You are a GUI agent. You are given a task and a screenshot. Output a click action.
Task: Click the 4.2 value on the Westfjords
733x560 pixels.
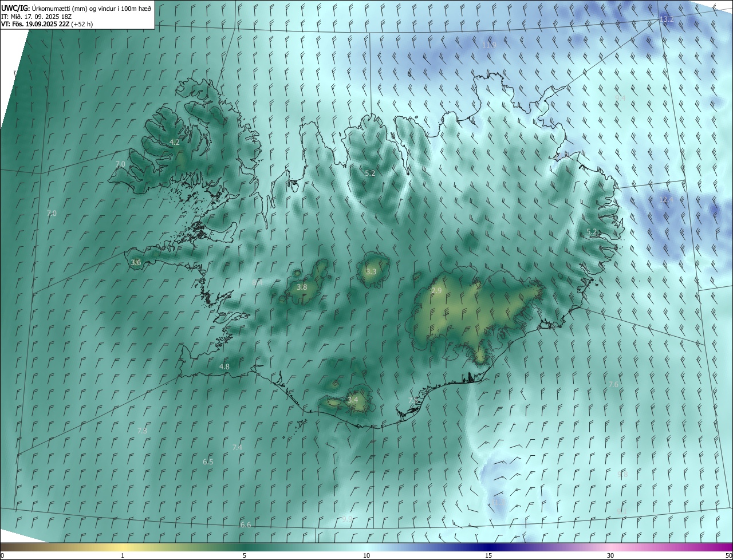[x=175, y=142]
